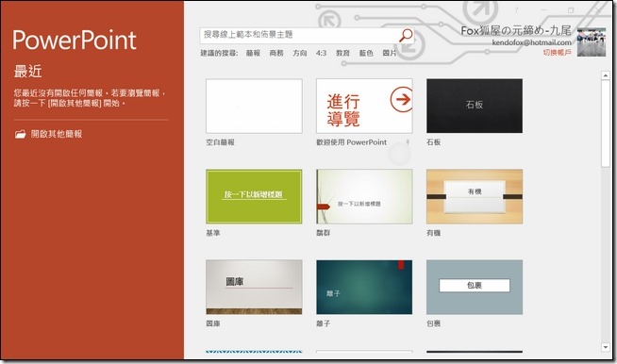Click the 麟群 caption below its thumbnail
The height and width of the screenshot is (364, 617).
click(x=324, y=233)
